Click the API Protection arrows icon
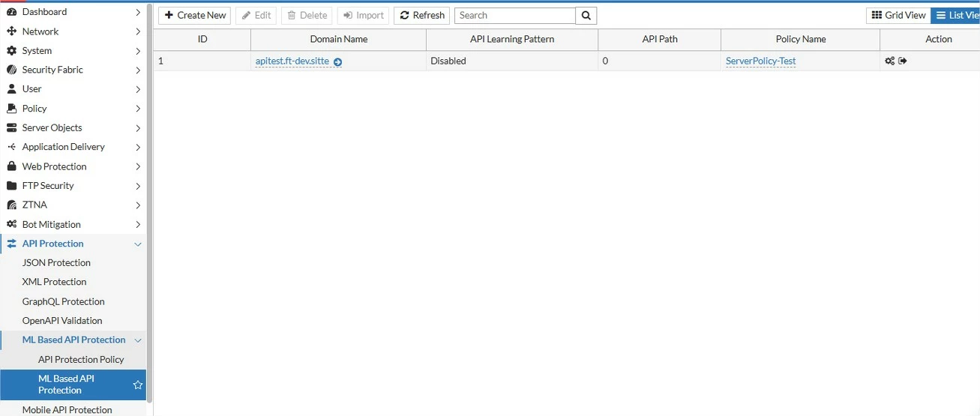The width and height of the screenshot is (980, 416). [11, 244]
